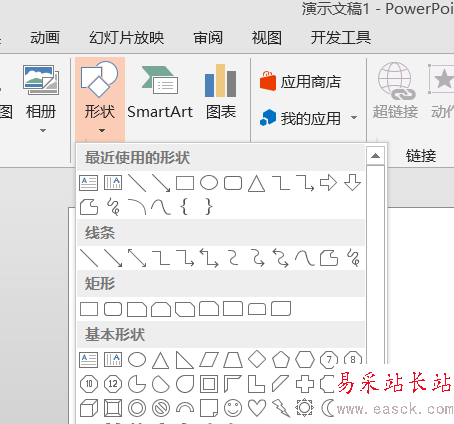Select plain rectangle in 矩形 section
The image size is (454, 424).
[x=89, y=309]
